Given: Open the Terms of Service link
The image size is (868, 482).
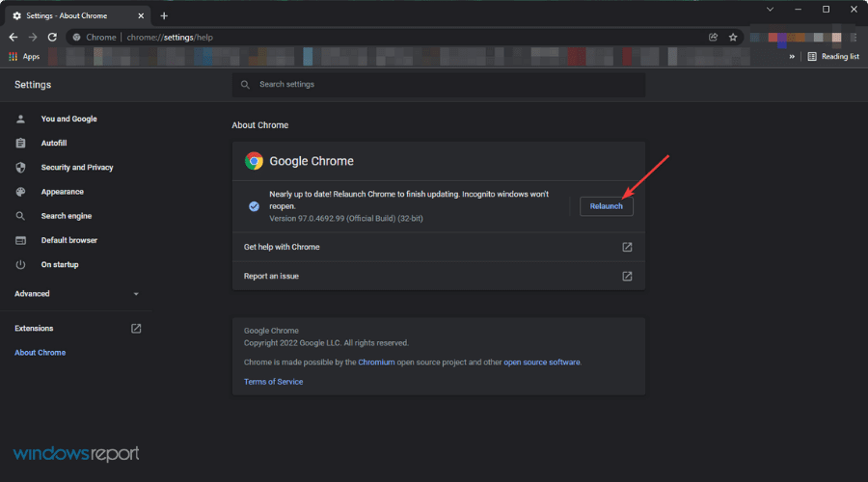Looking at the screenshot, I should click(274, 382).
